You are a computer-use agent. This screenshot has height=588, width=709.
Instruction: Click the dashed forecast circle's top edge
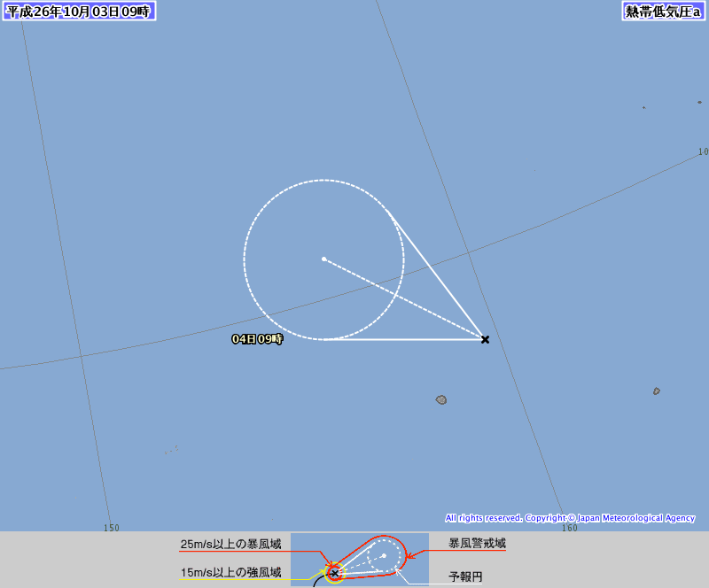tap(323, 180)
